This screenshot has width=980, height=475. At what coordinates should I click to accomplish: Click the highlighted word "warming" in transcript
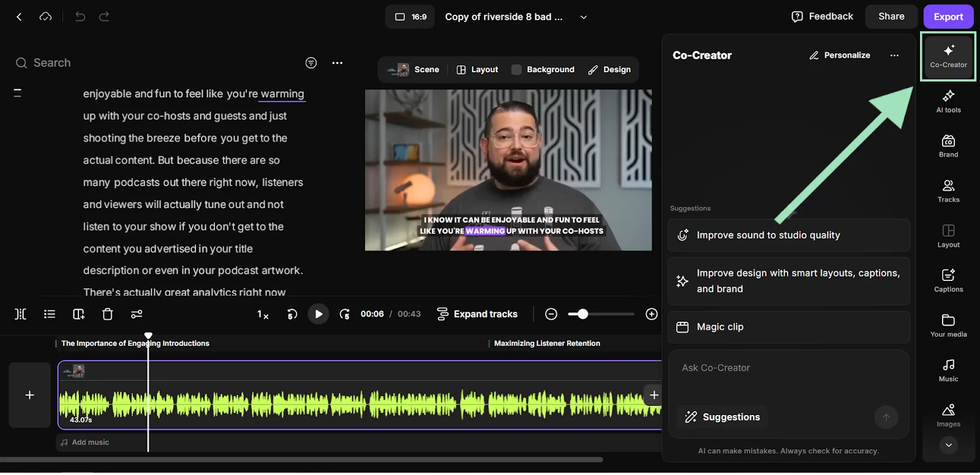[282, 94]
